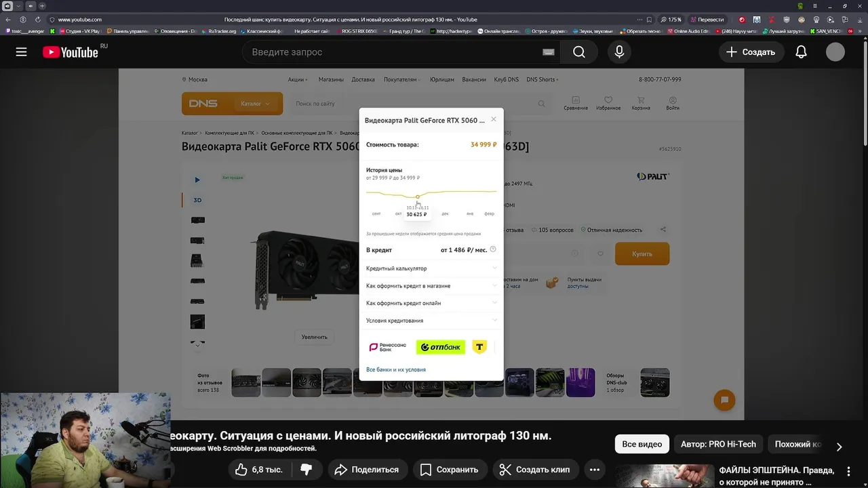
Task: Dislike the video with thumbs down
Action: pyautogui.click(x=307, y=469)
